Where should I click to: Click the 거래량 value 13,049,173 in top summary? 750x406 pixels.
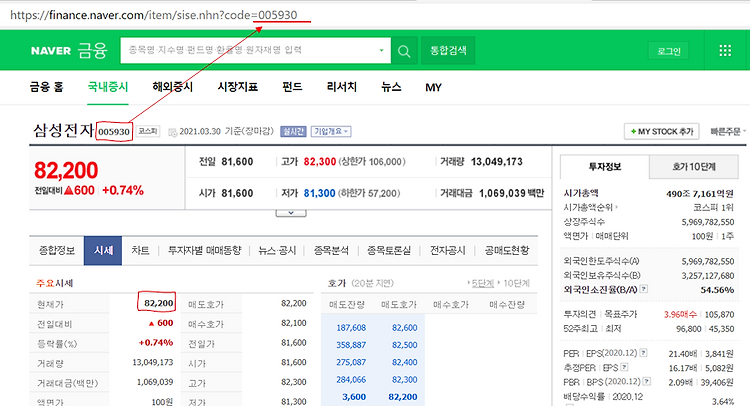[496, 162]
